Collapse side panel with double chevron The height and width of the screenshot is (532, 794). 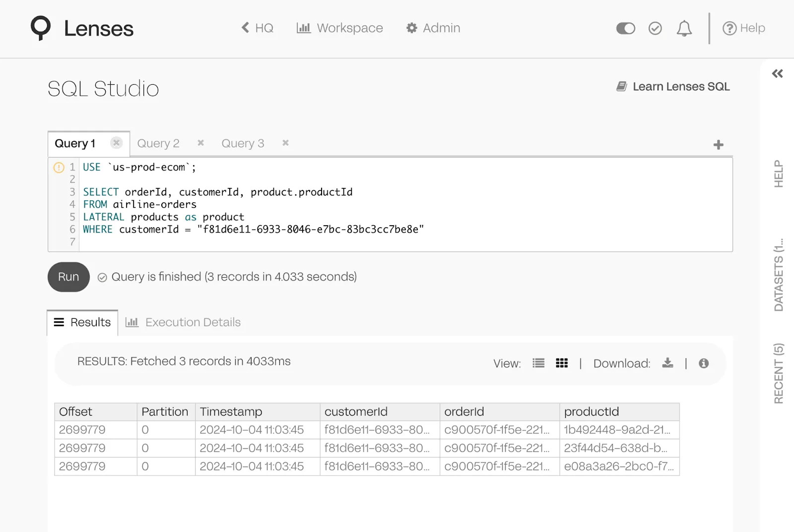777,74
